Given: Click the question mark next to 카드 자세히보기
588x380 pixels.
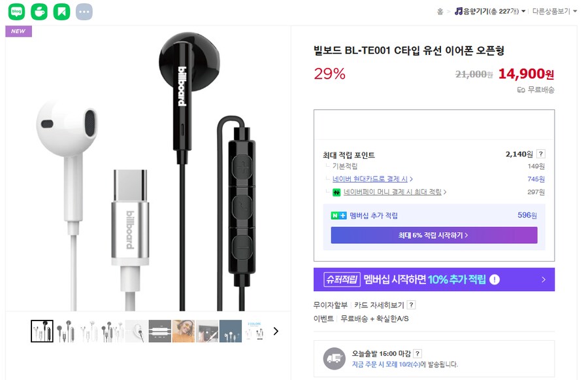Looking at the screenshot, I should (x=411, y=304).
